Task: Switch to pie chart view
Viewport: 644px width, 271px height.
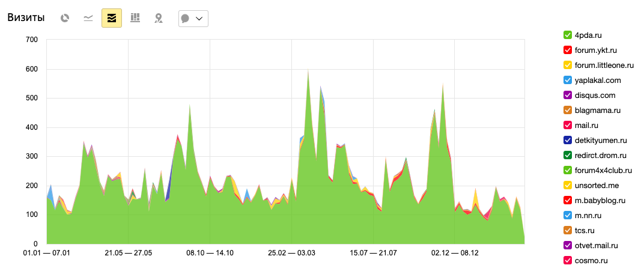Action: tap(64, 18)
